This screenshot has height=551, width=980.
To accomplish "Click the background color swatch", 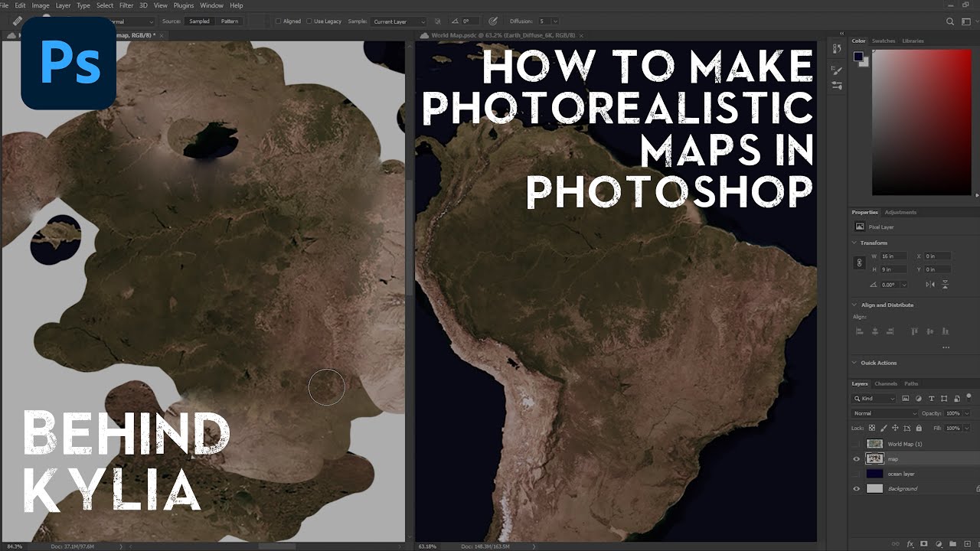I will tap(865, 64).
